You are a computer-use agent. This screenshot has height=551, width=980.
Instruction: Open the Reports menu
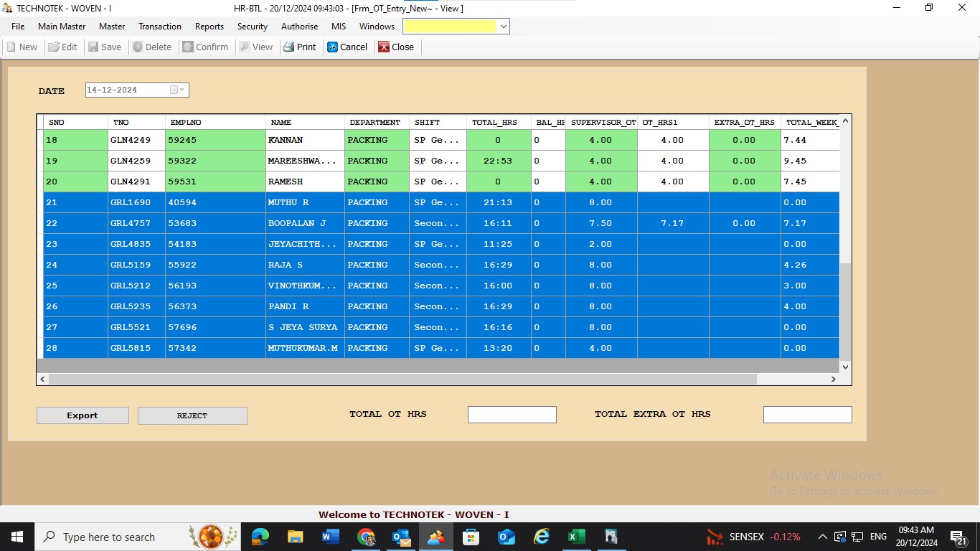pyautogui.click(x=209, y=27)
